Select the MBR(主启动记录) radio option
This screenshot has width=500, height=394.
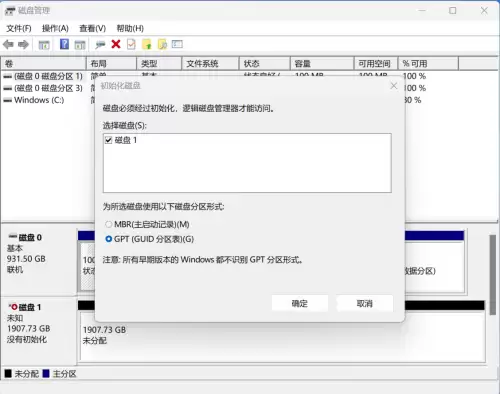(108, 224)
